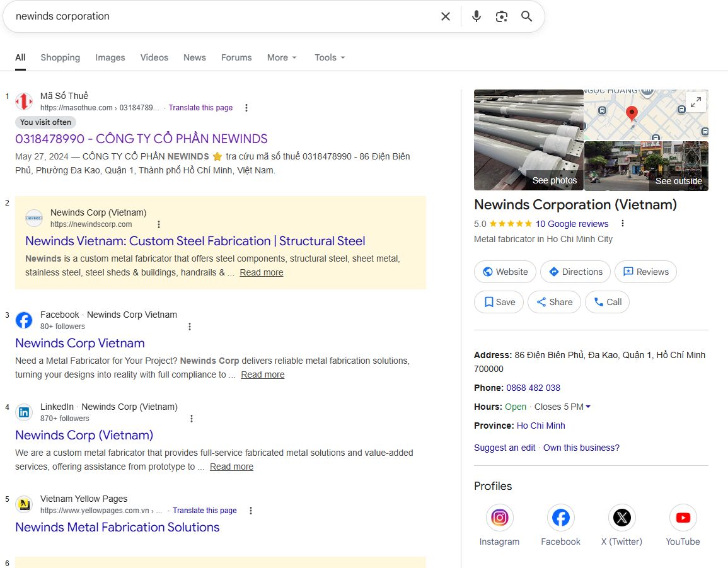This screenshot has width=728, height=568.
Task: Click the Suggest an edit link
Action: pyautogui.click(x=504, y=448)
